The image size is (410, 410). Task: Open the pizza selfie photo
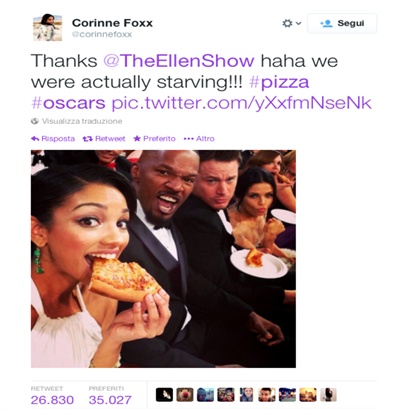[x=163, y=259]
